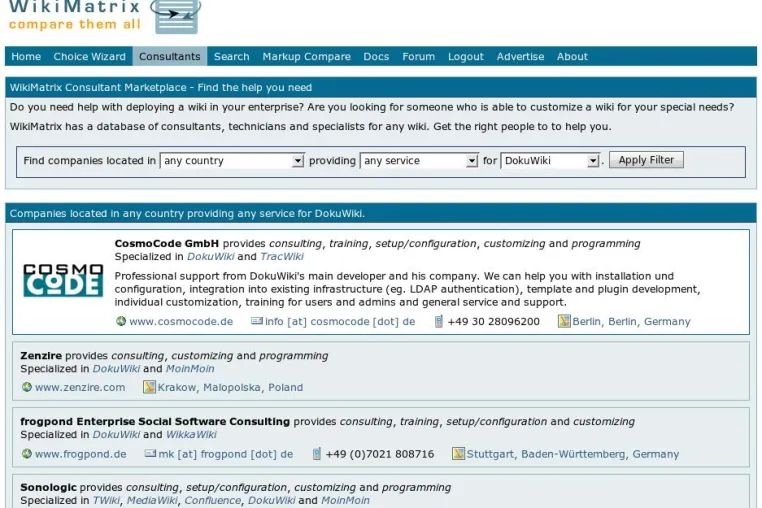The height and width of the screenshot is (508, 762).
Task: Click map icon beside Berlin, Berlin, Germany
Action: (x=564, y=321)
